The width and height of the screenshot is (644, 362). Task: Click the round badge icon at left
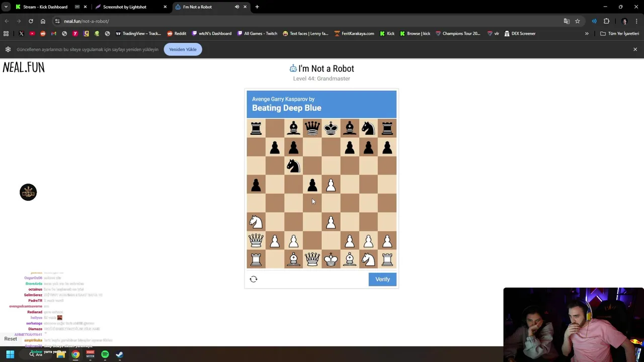[28, 192]
